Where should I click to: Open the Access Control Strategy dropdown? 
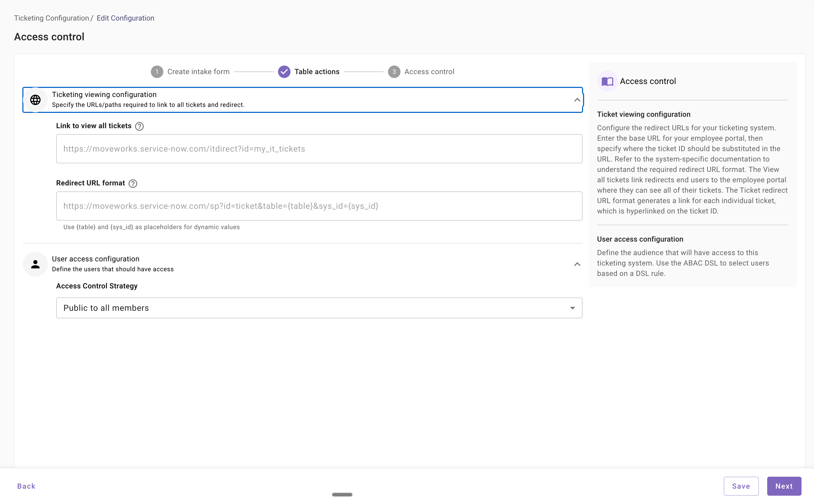(319, 308)
